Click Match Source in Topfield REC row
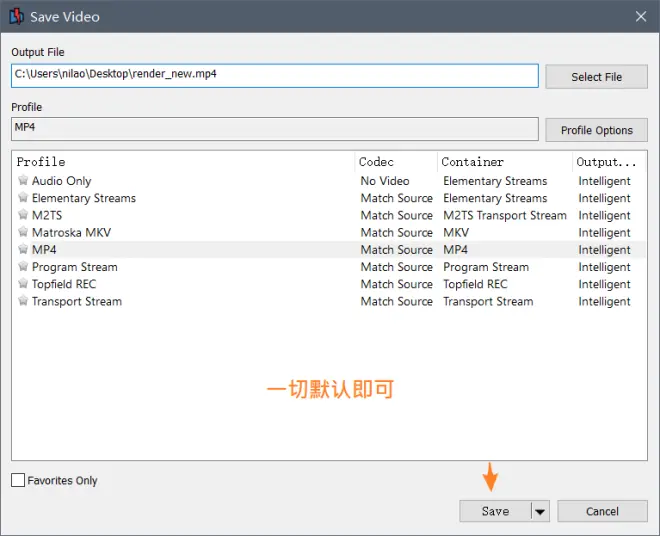The height and width of the screenshot is (536, 660). pos(397,284)
